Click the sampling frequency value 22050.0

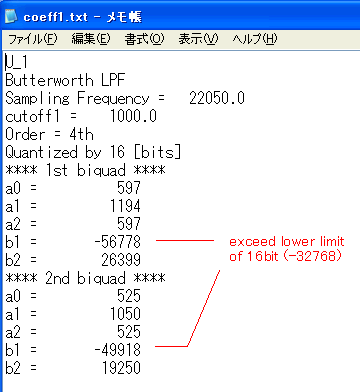tap(217, 98)
